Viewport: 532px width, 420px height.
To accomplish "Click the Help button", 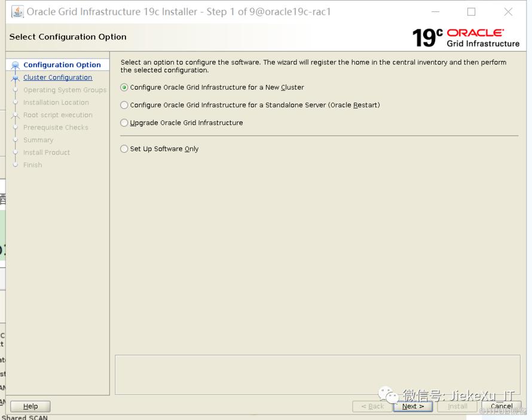I will click(x=30, y=406).
